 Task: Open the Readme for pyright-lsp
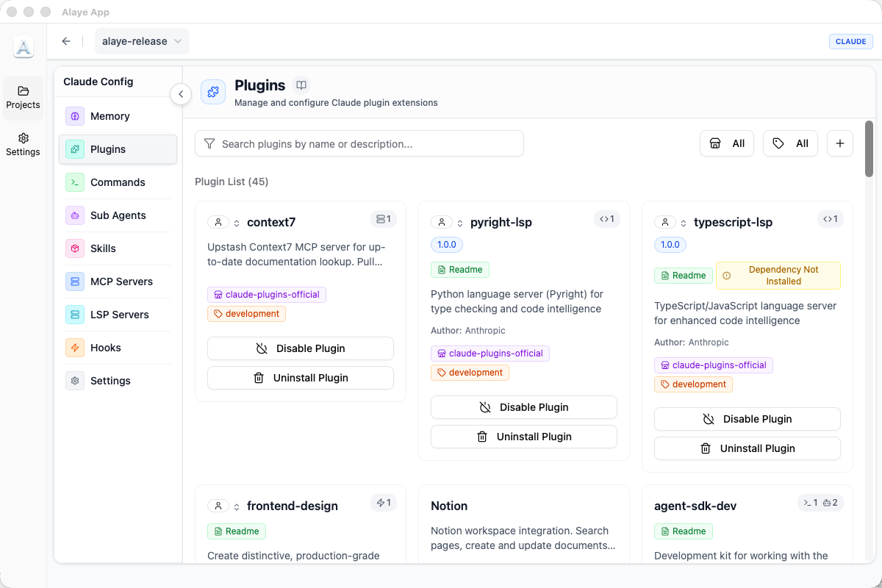point(459,269)
